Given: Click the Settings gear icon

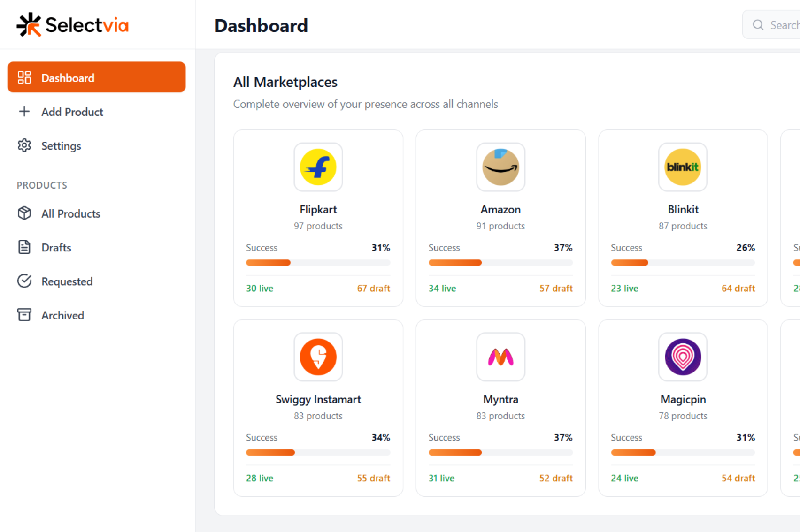Looking at the screenshot, I should pos(24,145).
